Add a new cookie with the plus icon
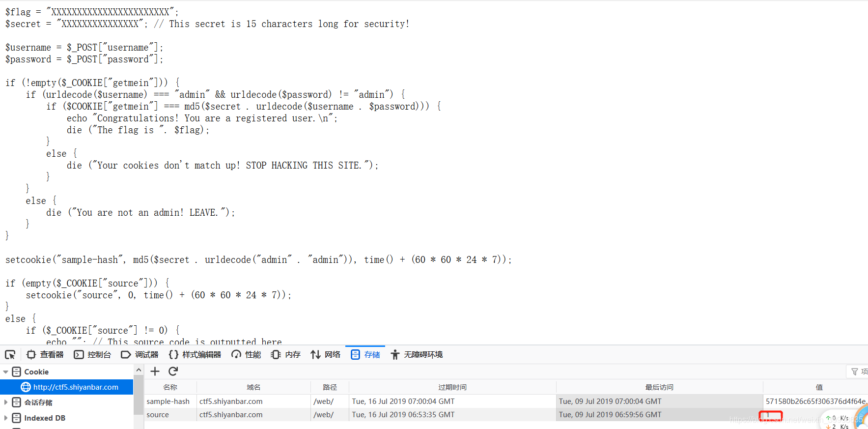The width and height of the screenshot is (868, 429). pyautogui.click(x=155, y=372)
